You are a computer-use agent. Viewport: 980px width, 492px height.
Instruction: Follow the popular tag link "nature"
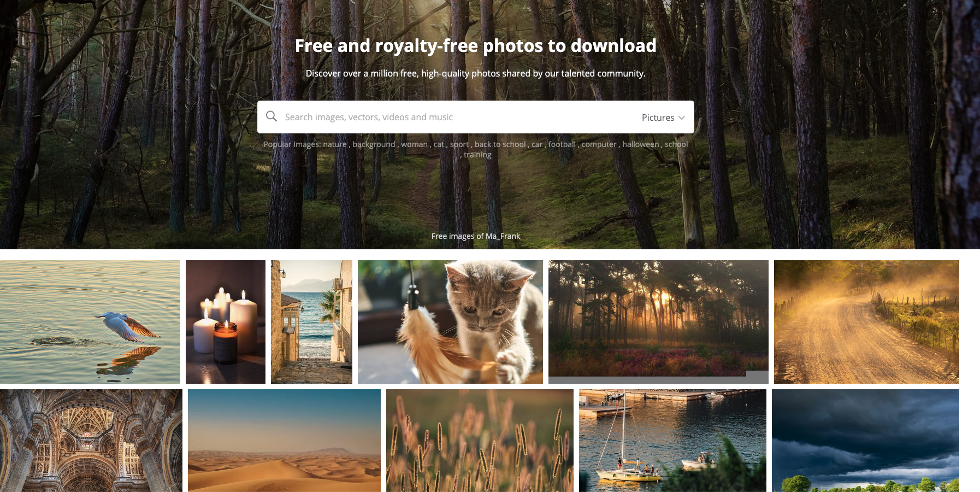334,144
